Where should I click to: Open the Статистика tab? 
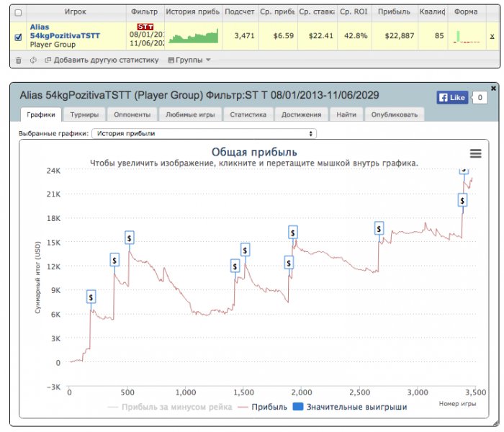click(x=248, y=114)
